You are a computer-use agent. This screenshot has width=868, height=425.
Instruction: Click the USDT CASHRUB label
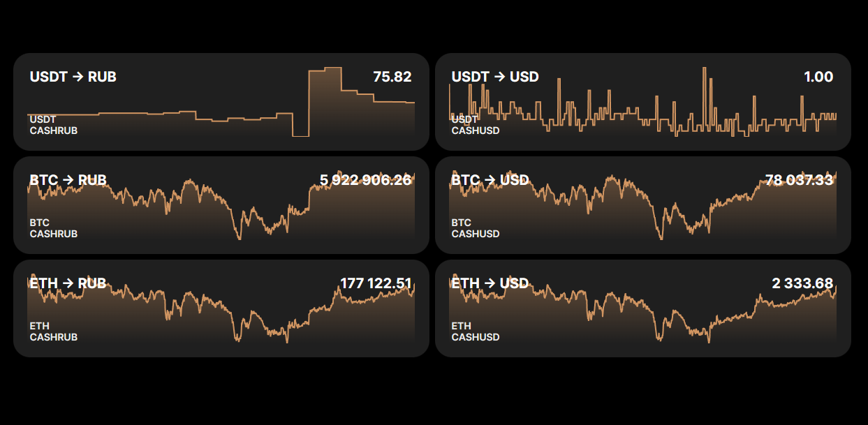(53, 125)
